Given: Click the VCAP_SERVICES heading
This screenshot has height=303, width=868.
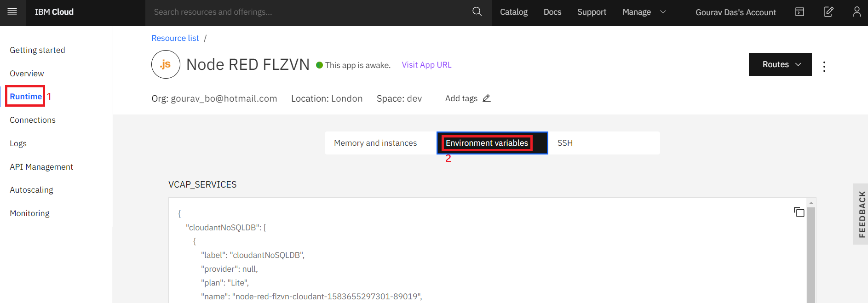Looking at the screenshot, I should point(202,184).
